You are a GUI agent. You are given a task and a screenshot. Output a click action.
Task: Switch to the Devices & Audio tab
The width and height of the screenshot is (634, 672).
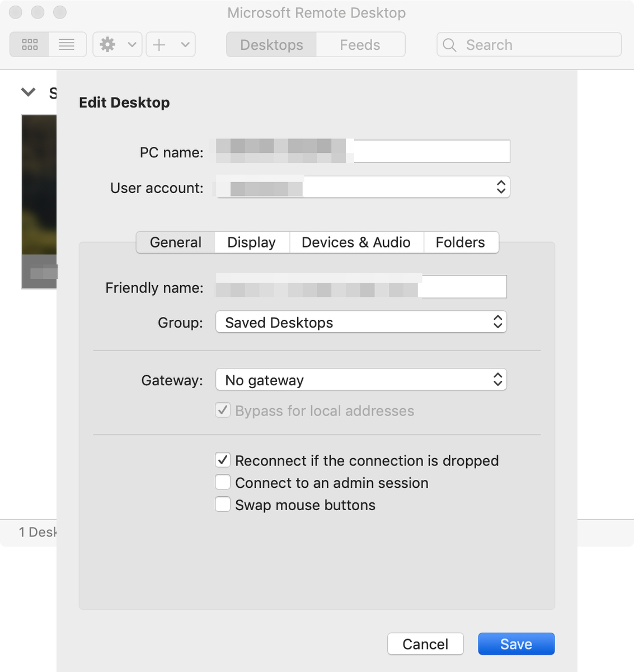[x=356, y=242]
